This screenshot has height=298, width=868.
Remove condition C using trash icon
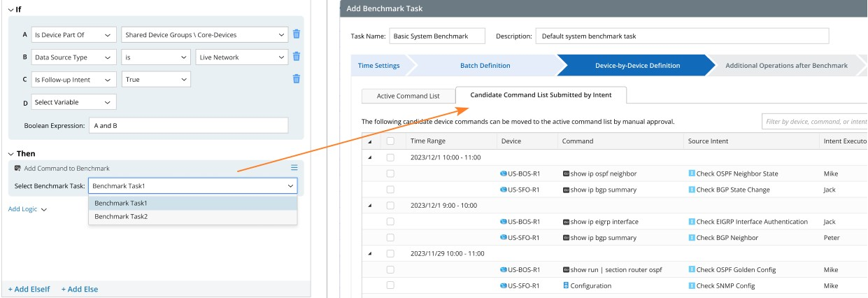297,79
